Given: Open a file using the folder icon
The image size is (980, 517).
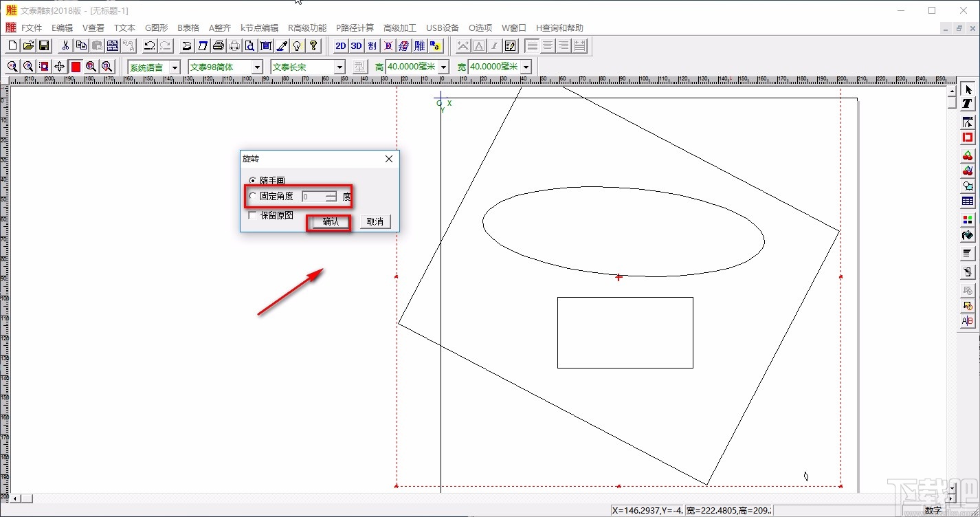Looking at the screenshot, I should (28, 46).
